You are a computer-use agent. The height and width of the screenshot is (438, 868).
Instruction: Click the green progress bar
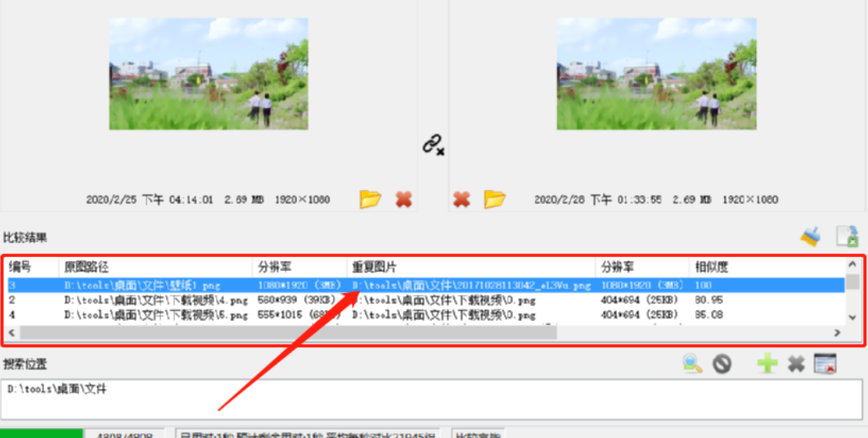pos(42,434)
